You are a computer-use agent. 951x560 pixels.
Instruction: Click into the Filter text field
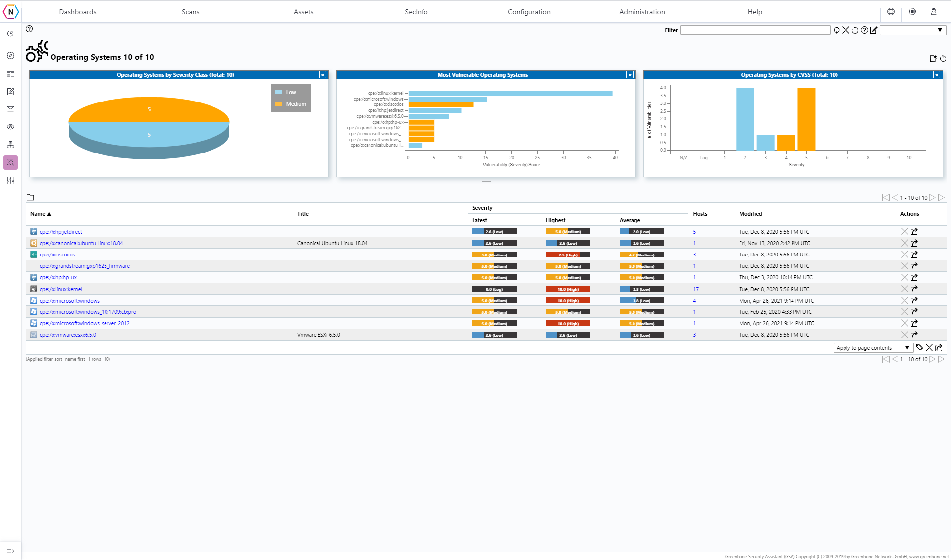tap(755, 30)
